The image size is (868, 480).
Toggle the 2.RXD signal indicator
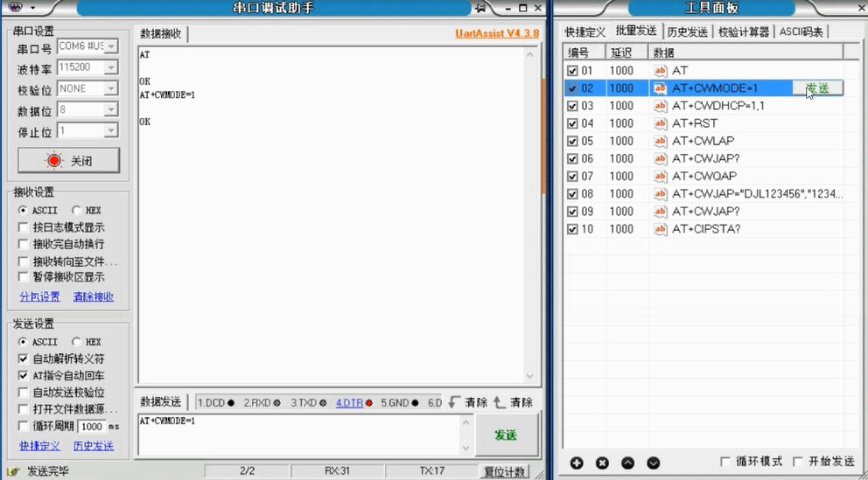click(x=262, y=402)
